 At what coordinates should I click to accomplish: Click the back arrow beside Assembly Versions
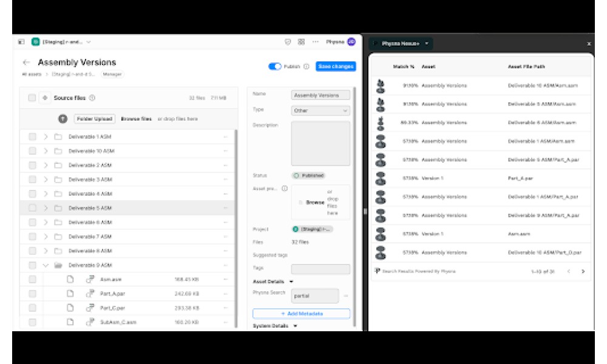tap(26, 62)
